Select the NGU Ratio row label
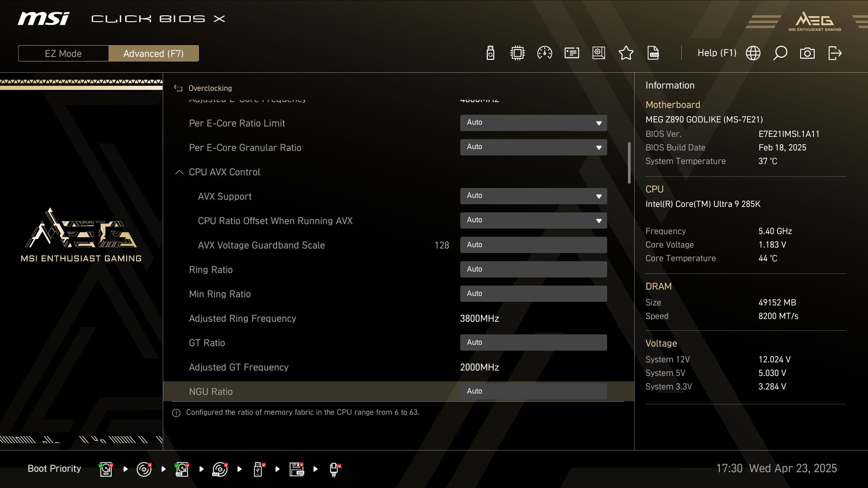This screenshot has width=868, height=488. (x=211, y=392)
